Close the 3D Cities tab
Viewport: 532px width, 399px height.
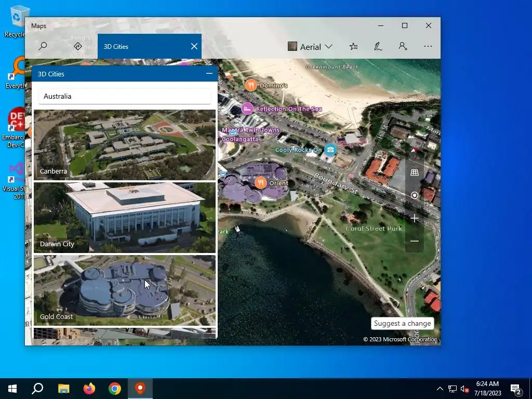coord(194,46)
